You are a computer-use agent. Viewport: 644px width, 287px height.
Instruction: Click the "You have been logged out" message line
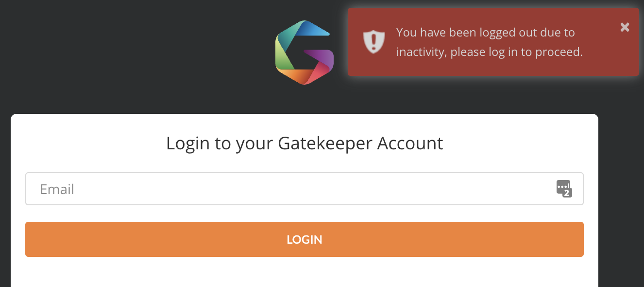tap(485, 33)
